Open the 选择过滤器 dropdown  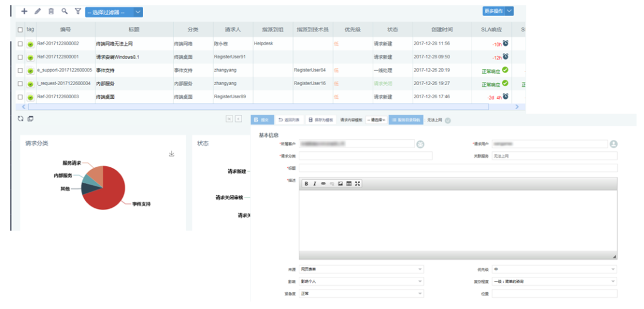coord(114,13)
